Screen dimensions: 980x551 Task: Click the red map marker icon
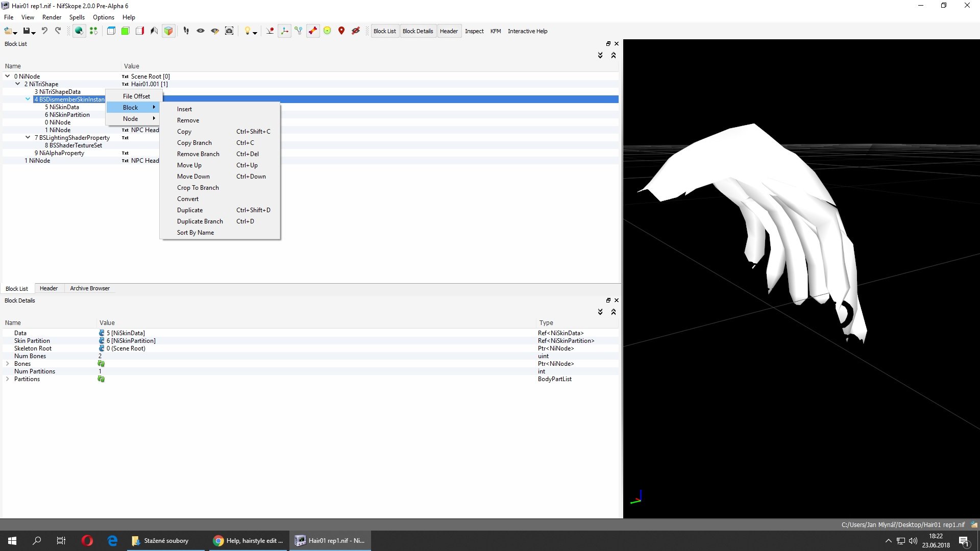[341, 31]
